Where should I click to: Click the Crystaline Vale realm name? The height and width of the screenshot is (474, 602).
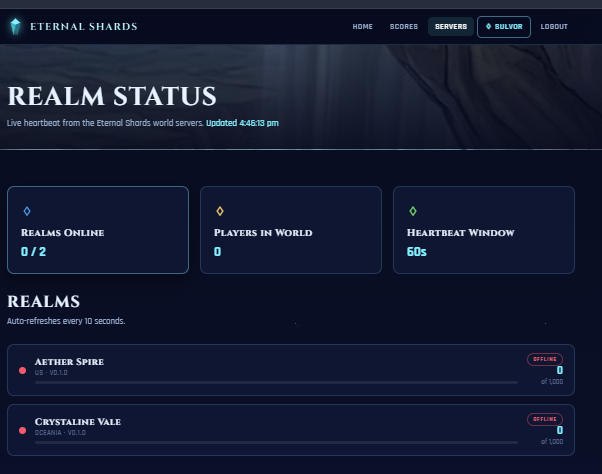(x=78, y=422)
